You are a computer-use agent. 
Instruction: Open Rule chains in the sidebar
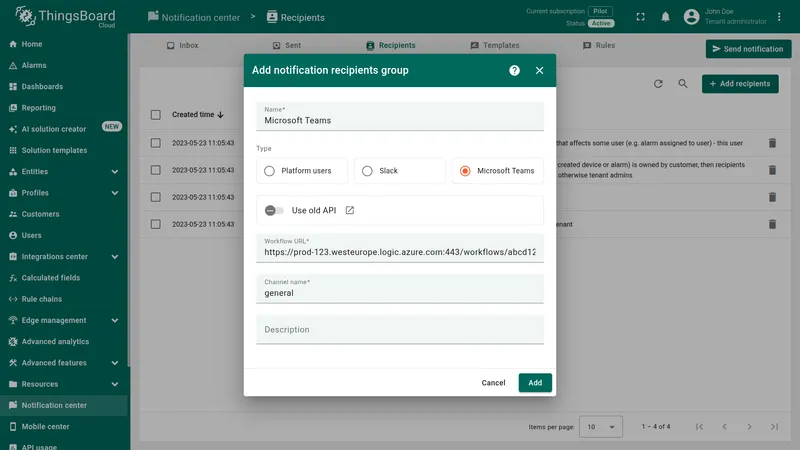point(64,299)
